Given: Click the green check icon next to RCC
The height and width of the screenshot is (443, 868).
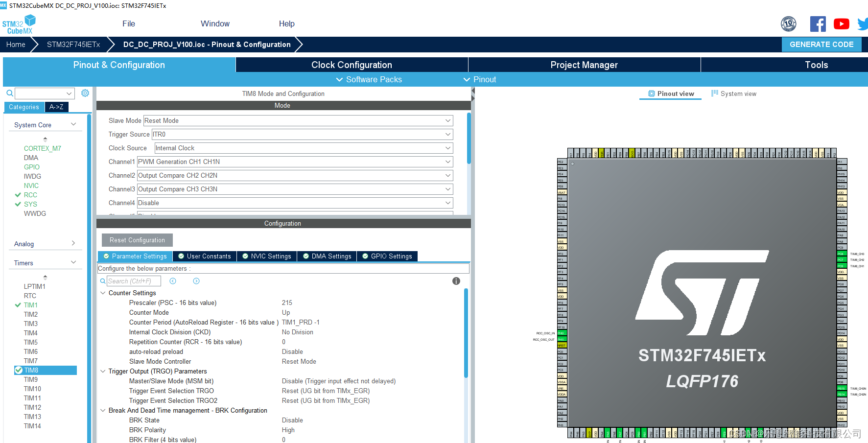Looking at the screenshot, I should coord(18,195).
